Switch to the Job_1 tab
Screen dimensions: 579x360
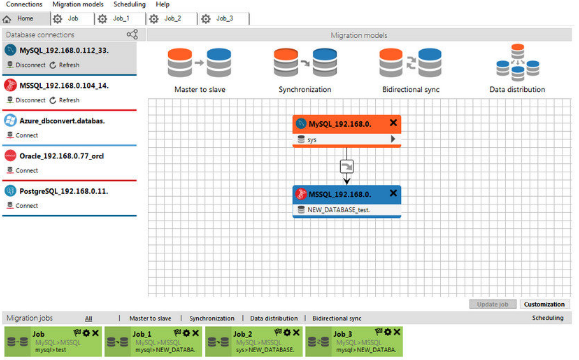pos(121,18)
